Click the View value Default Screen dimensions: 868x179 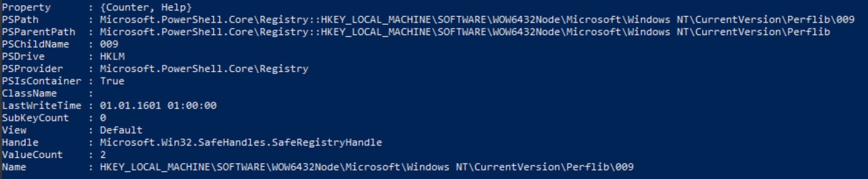pyautogui.click(x=121, y=130)
